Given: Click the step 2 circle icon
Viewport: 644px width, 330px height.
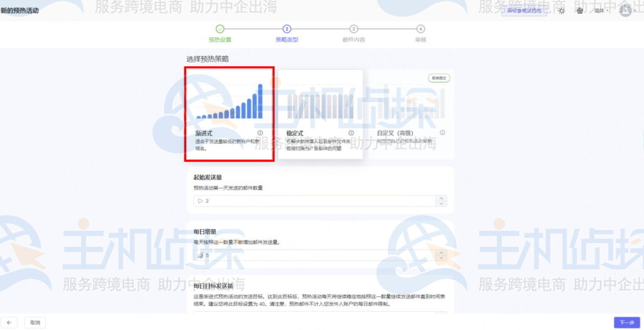Looking at the screenshot, I should [287, 29].
